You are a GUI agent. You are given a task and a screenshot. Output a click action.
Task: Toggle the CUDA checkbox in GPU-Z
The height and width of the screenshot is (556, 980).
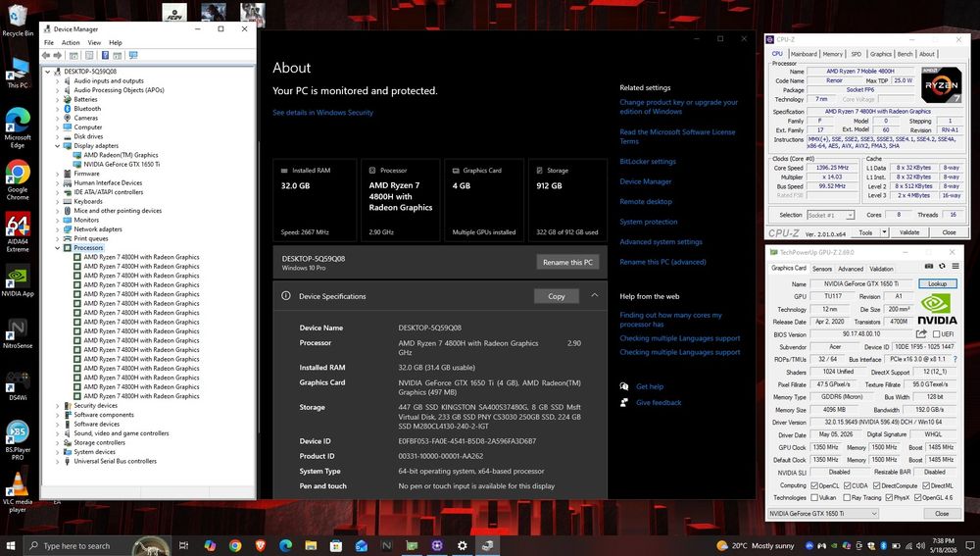point(848,485)
